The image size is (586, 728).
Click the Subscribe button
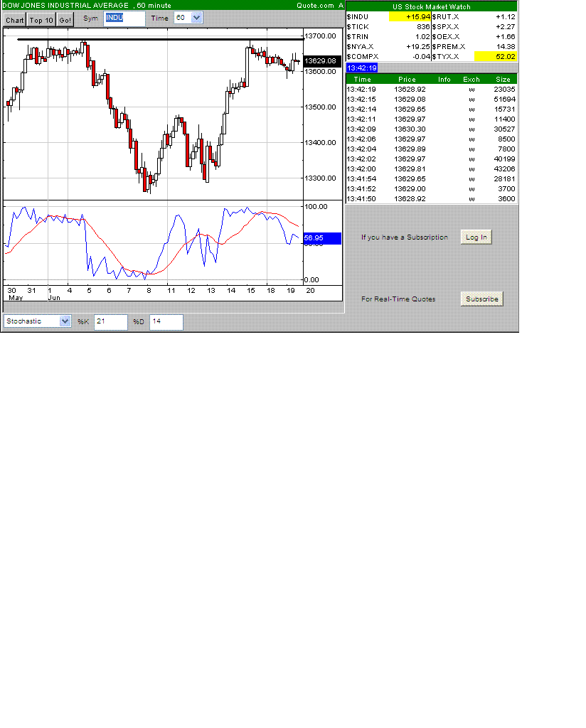[482, 299]
